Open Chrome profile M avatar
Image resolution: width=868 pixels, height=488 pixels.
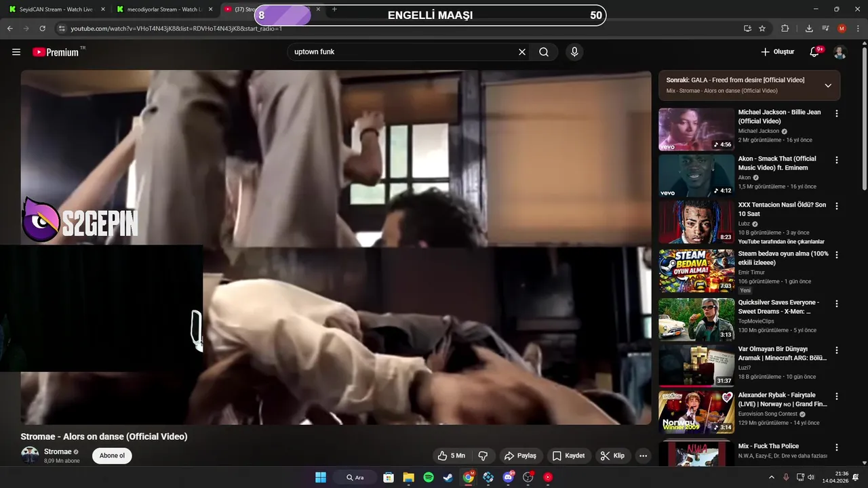pyautogui.click(x=842, y=28)
